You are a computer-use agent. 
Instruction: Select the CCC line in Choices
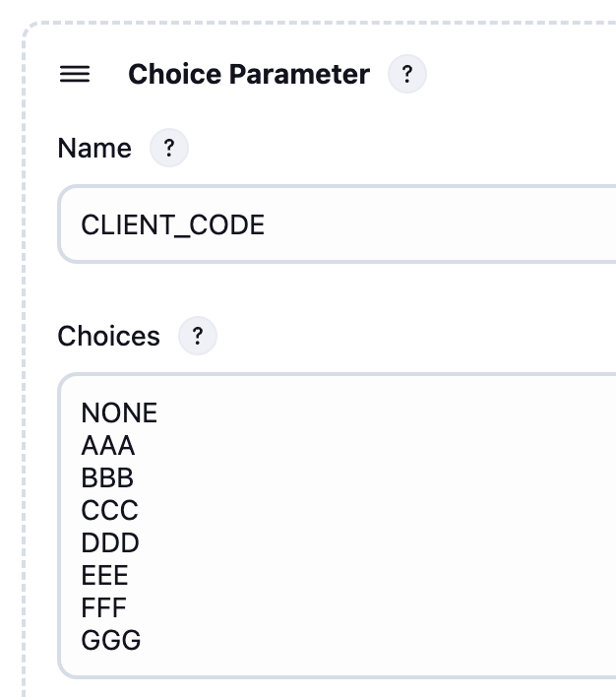109,510
